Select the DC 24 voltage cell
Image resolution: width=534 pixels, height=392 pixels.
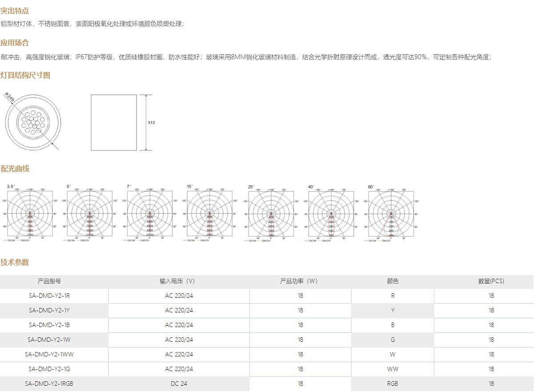[178, 384]
